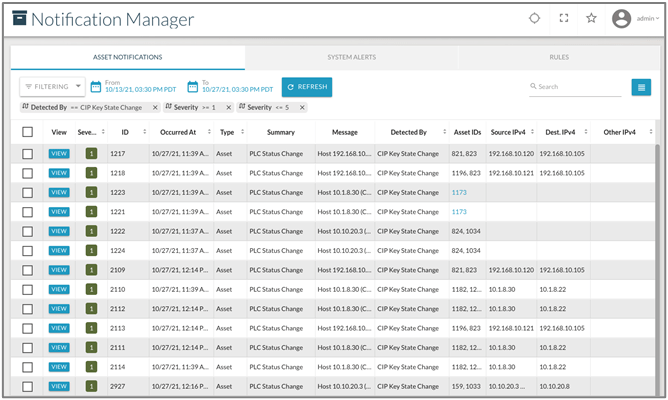Sort by Source IPv4 column arrows

[x=532, y=132]
